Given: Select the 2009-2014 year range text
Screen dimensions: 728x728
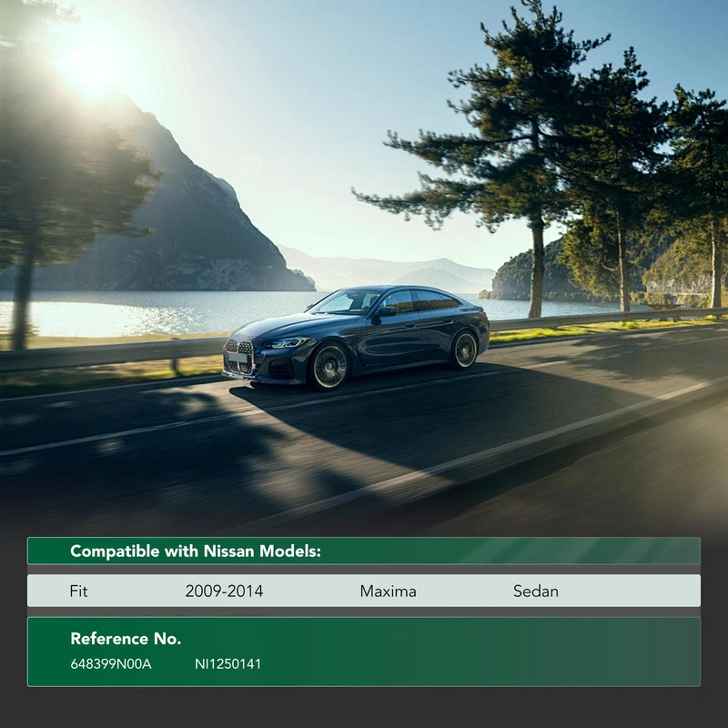Looking at the screenshot, I should 224,591.
